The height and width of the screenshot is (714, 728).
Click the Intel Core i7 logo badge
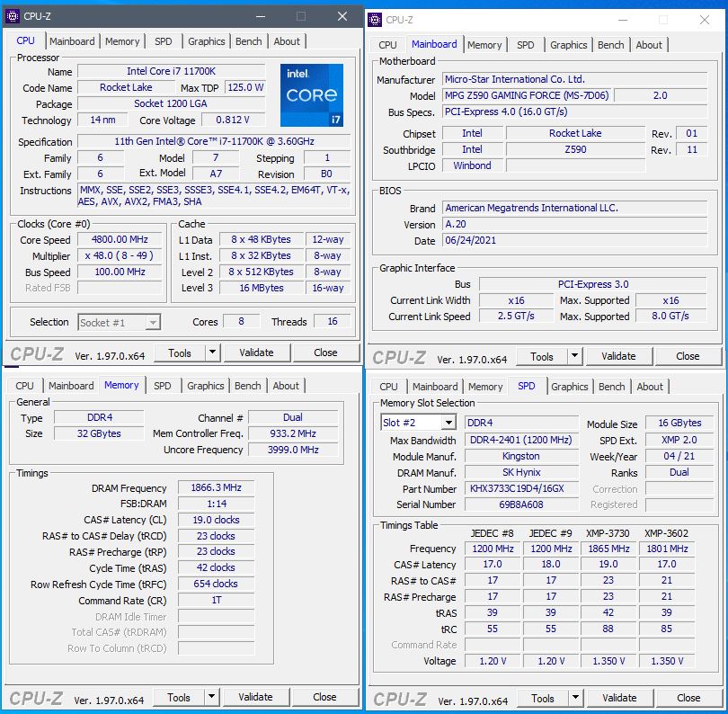(312, 95)
